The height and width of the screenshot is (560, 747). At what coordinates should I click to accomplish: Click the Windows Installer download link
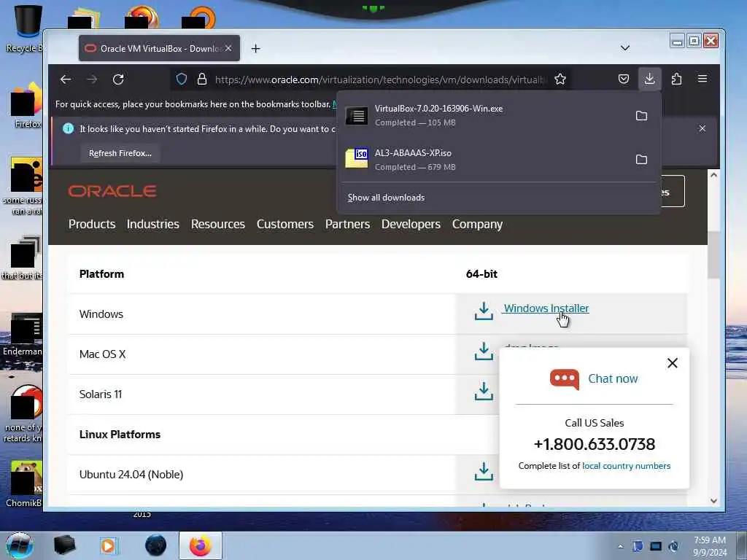pyautogui.click(x=546, y=308)
